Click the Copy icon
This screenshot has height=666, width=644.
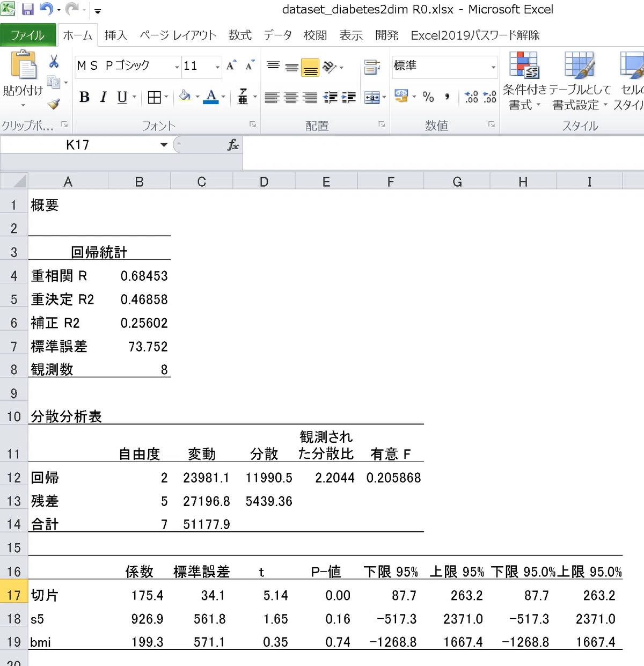[x=53, y=82]
